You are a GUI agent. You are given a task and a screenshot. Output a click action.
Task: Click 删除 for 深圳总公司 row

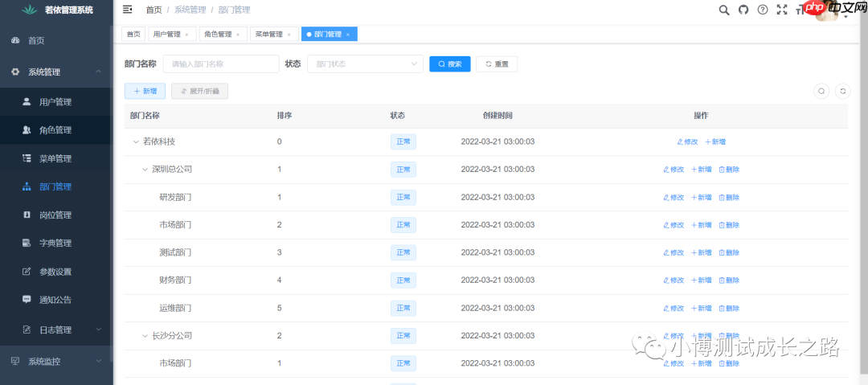[x=729, y=170]
